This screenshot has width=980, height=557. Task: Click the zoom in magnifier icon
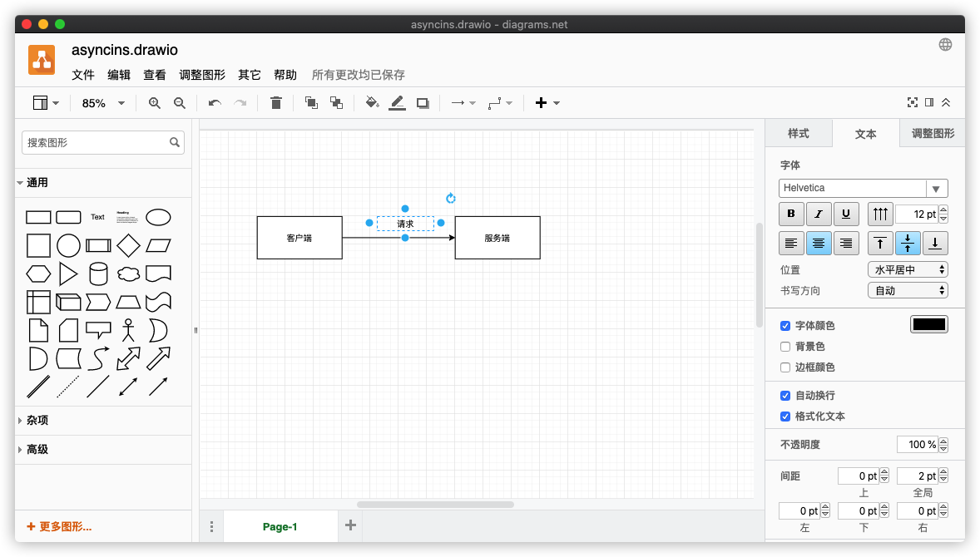coord(154,103)
